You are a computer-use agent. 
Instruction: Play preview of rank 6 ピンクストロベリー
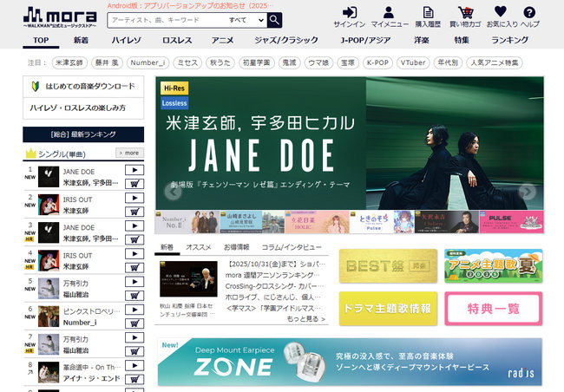click(134, 310)
